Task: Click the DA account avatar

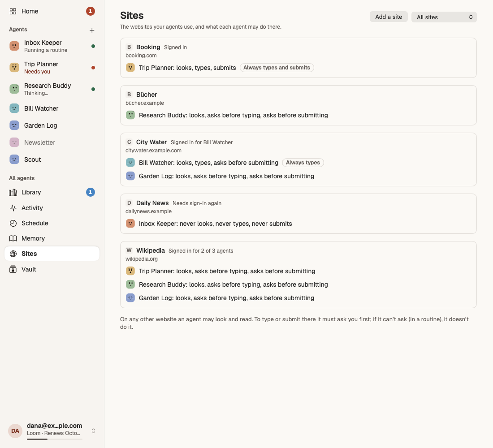Action: (15, 431)
